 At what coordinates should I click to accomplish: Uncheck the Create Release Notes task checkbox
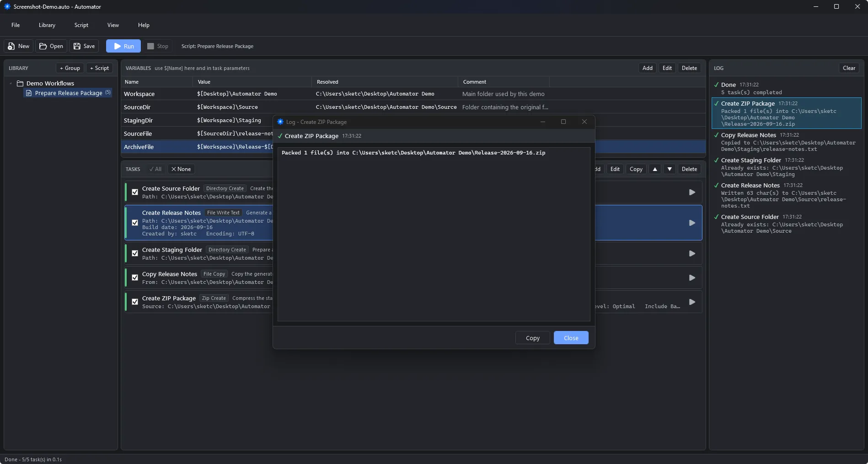tap(135, 223)
